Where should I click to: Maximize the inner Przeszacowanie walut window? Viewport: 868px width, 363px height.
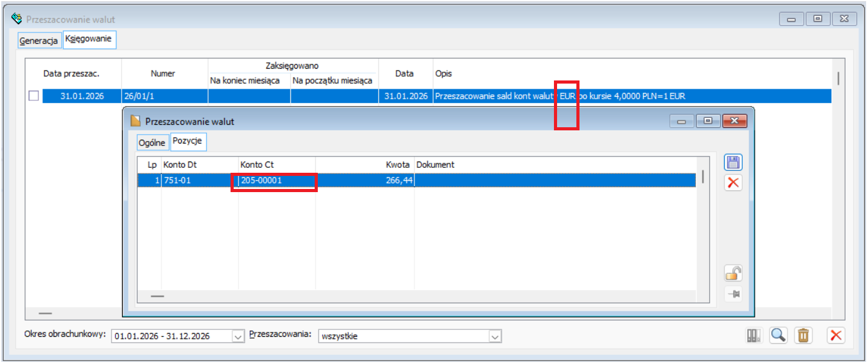pyautogui.click(x=708, y=121)
